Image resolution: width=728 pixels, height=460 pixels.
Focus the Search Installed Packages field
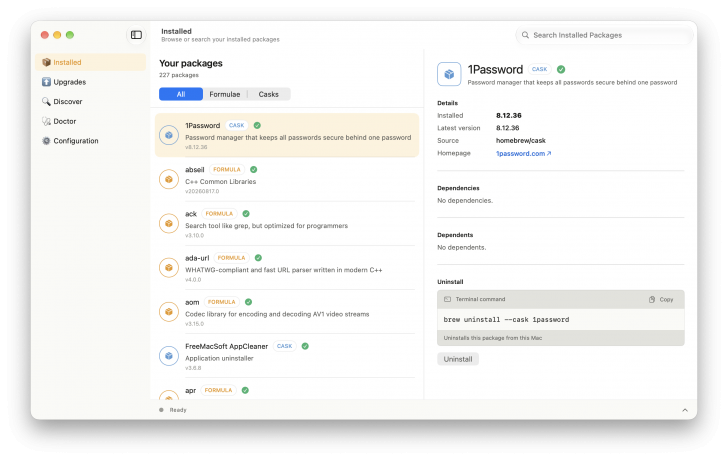(604, 35)
